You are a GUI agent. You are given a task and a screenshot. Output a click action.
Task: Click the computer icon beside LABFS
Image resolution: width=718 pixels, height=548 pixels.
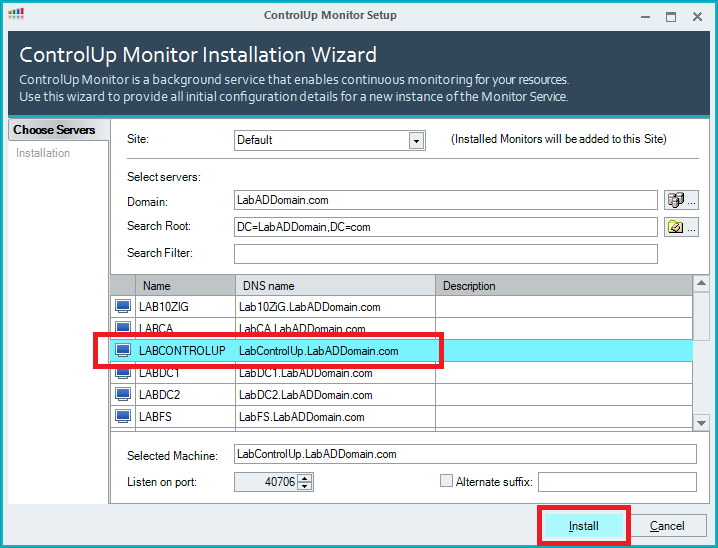[123, 417]
